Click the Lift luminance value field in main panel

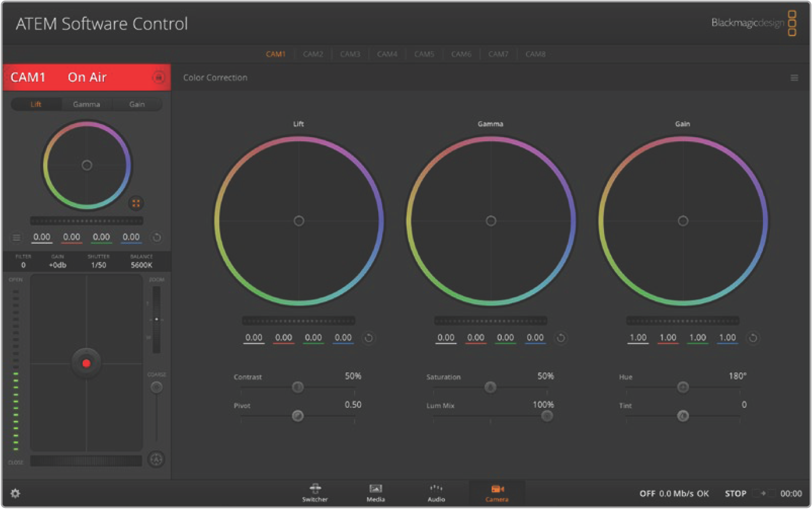tap(254, 338)
